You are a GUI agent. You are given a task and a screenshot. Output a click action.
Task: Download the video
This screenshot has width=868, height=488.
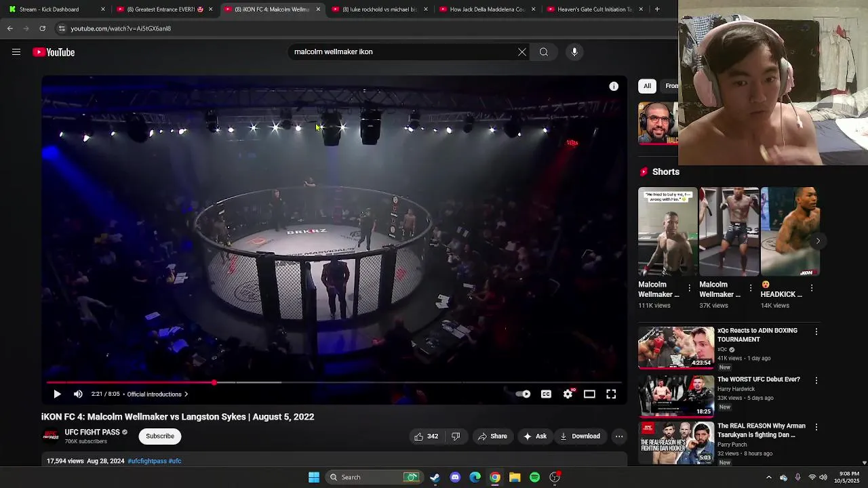point(580,436)
